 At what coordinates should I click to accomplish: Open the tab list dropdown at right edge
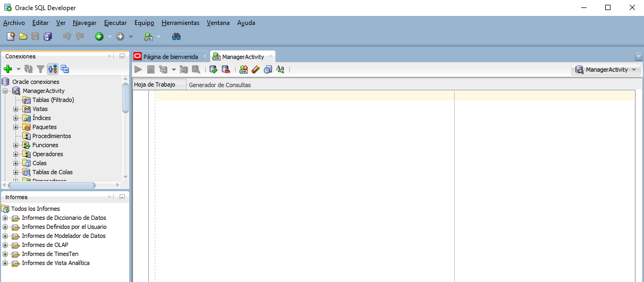pyautogui.click(x=639, y=57)
